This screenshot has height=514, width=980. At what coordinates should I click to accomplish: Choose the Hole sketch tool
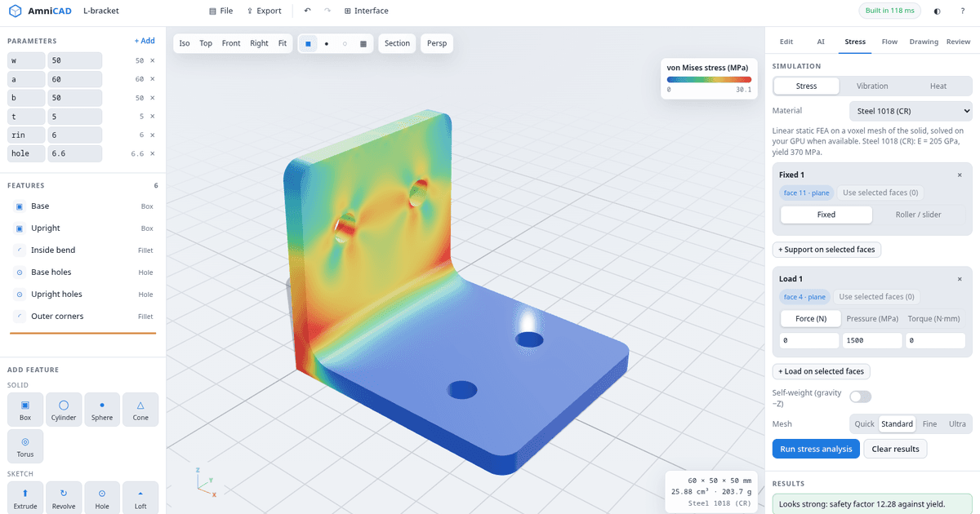point(102,498)
